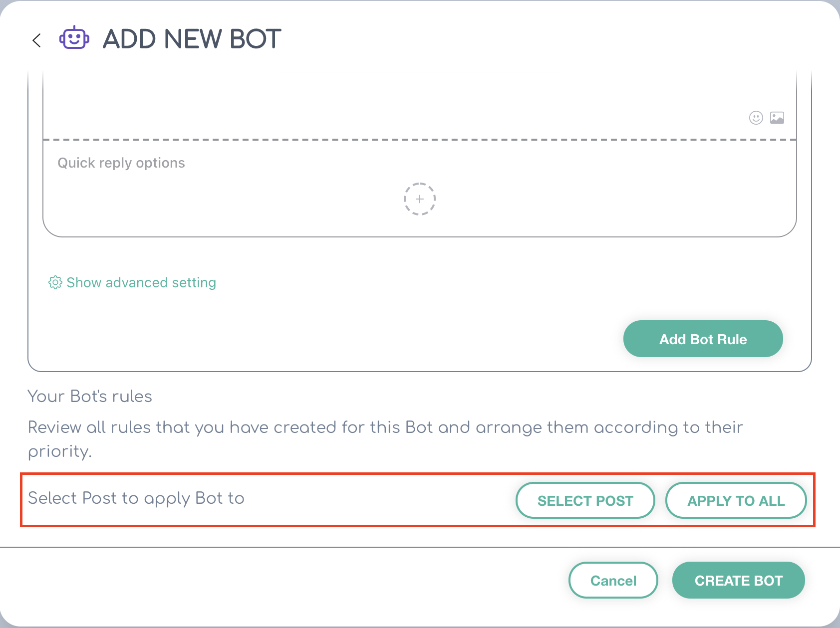Confirm with the CREATE BOT button

pyautogui.click(x=739, y=580)
